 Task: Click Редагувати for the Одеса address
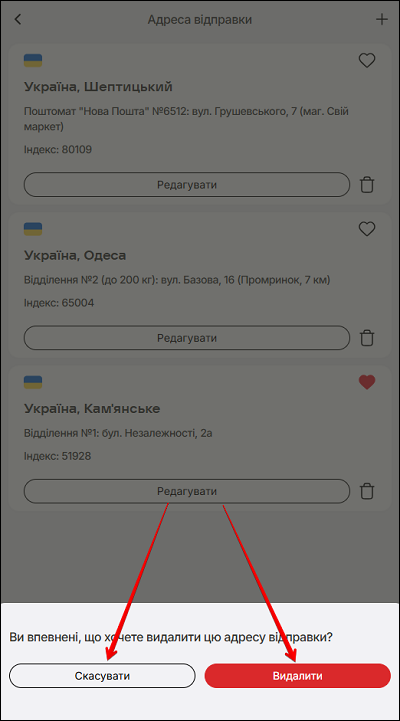[187, 338]
